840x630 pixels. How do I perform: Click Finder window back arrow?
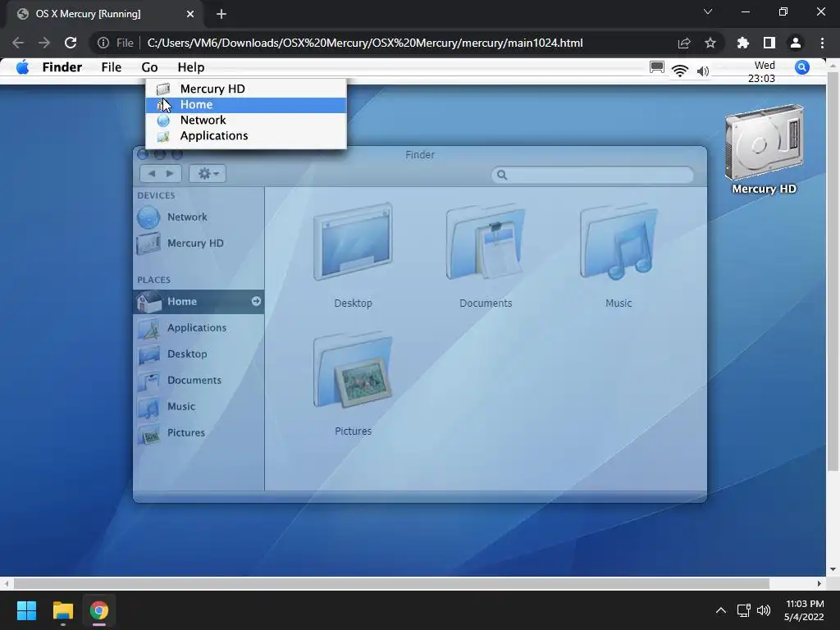(x=152, y=174)
